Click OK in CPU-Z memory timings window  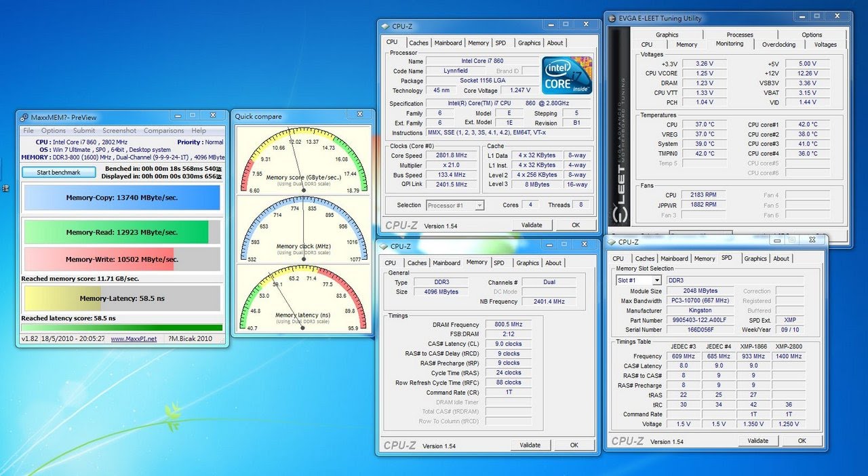click(x=574, y=445)
